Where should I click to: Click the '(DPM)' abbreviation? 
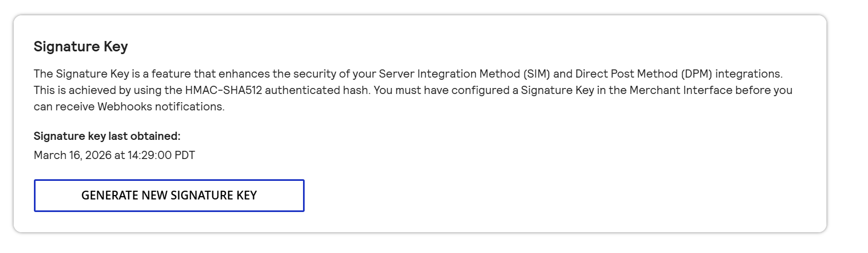697,74
